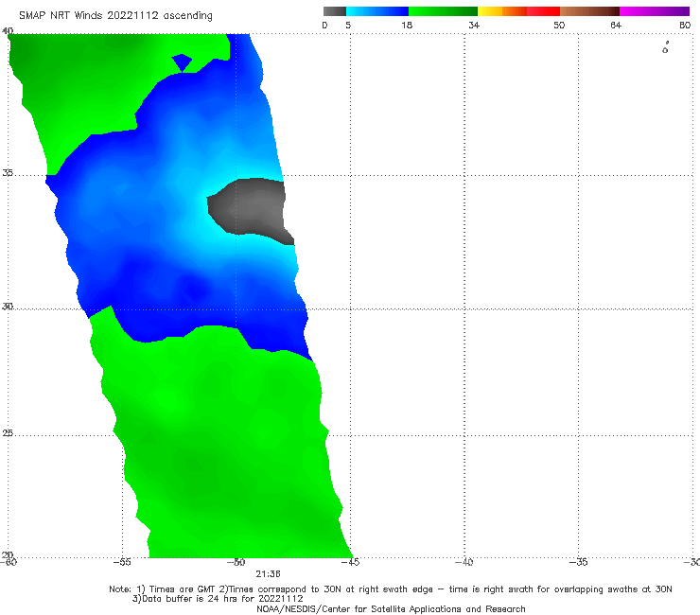
Task: Click the longitude label '-35'
Action: (579, 562)
